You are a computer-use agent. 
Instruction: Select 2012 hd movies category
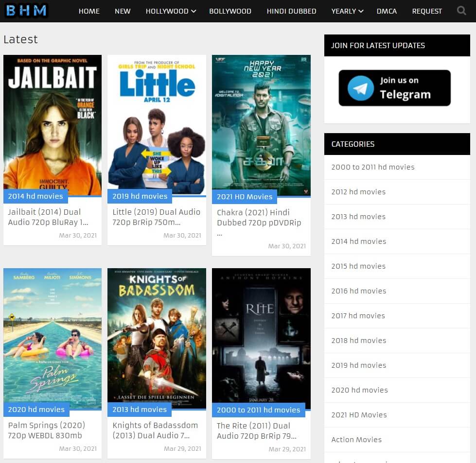point(358,192)
